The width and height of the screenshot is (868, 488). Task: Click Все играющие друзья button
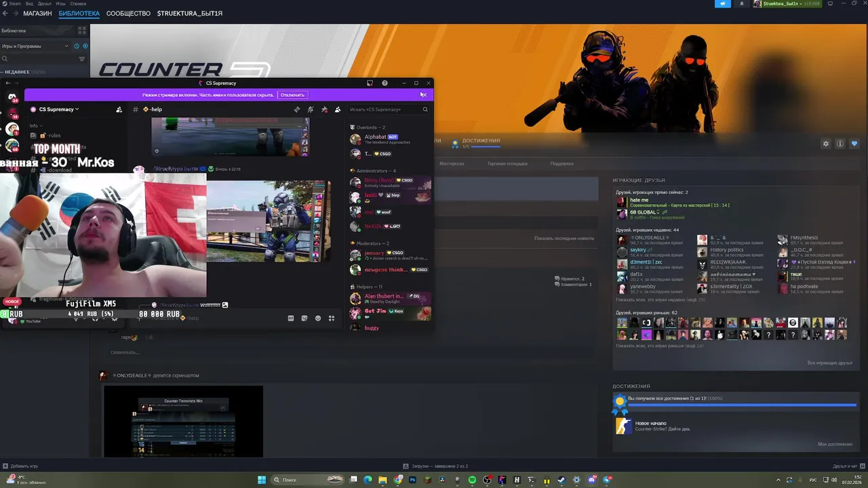[830, 363]
